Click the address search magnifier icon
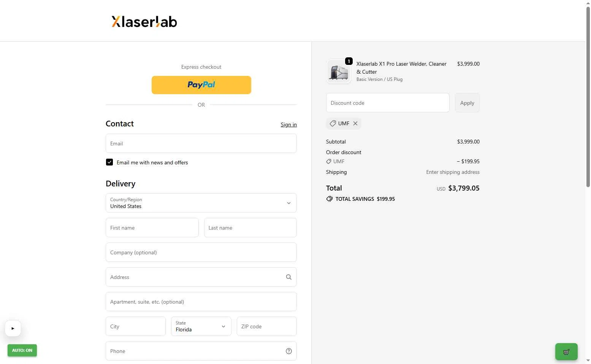Screen dimensions: 591x364 point(289,277)
